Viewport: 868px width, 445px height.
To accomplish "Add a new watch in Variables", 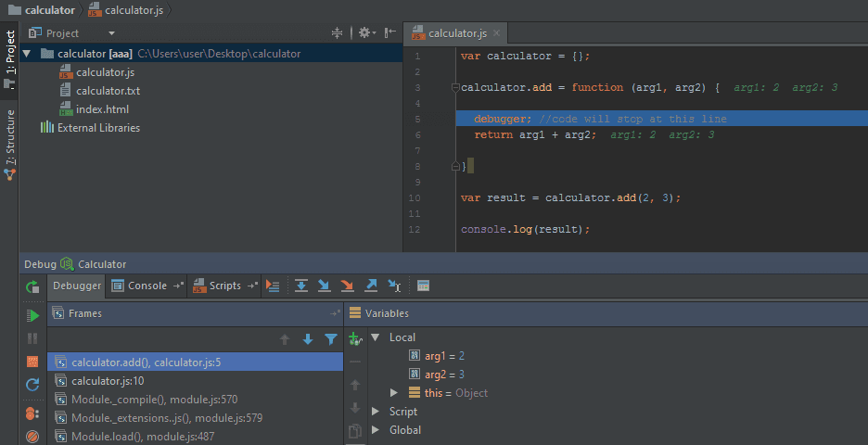I will (355, 338).
